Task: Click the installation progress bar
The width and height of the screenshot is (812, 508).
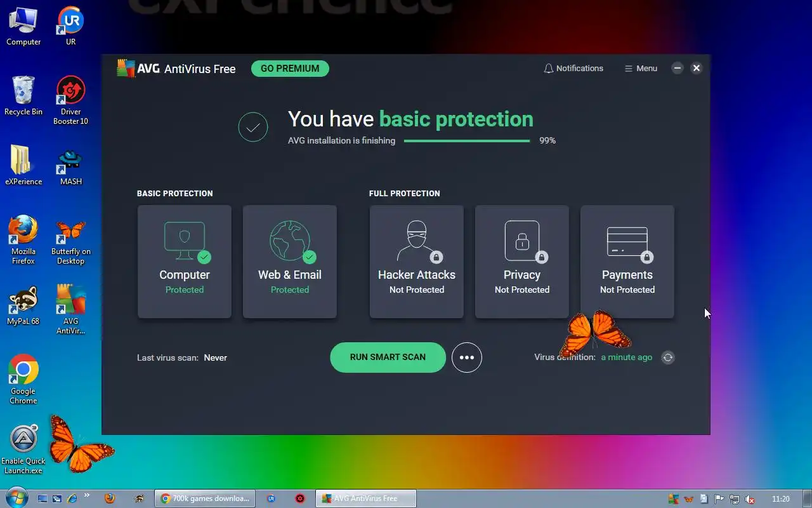Action: pyautogui.click(x=467, y=141)
